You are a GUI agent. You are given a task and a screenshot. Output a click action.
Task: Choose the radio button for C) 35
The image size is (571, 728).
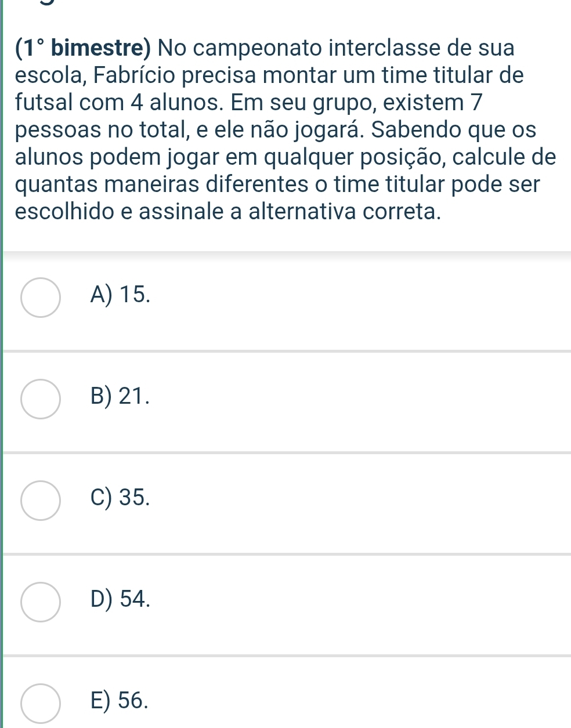pos(41,501)
